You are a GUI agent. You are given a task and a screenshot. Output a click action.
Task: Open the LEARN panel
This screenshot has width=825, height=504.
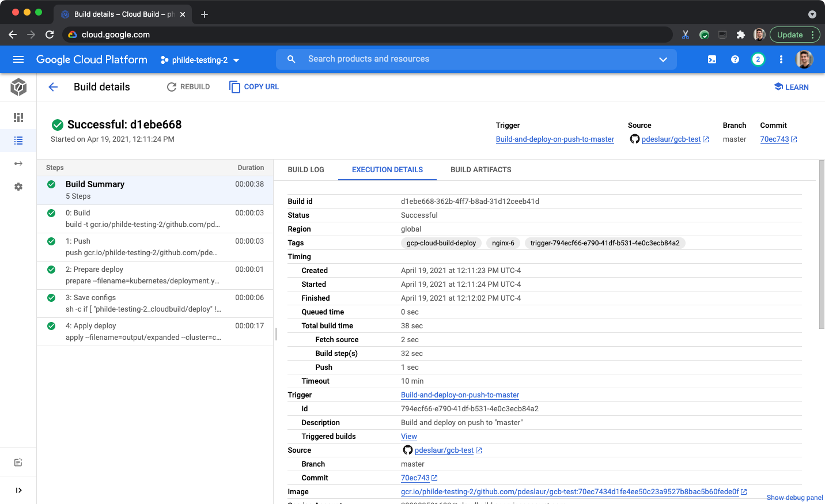click(x=792, y=87)
